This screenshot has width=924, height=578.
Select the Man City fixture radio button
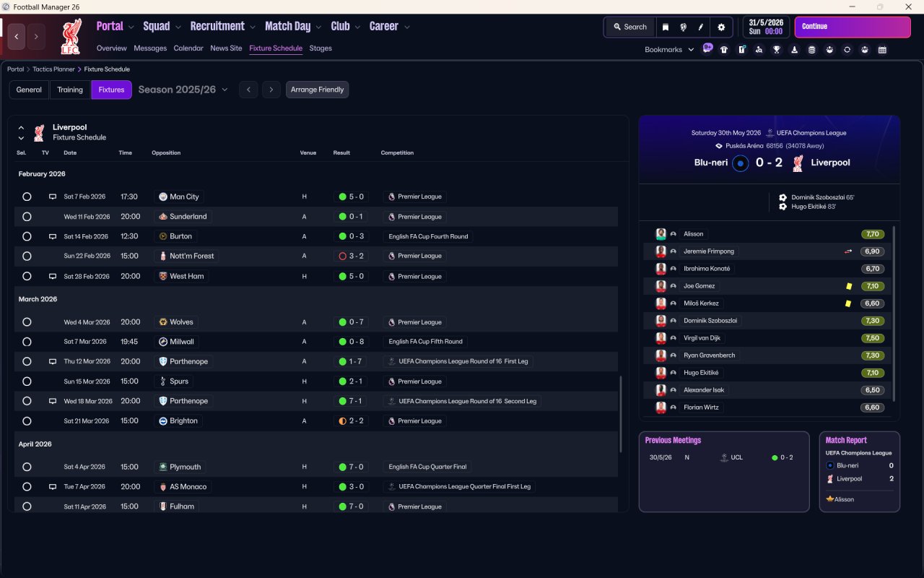point(27,197)
